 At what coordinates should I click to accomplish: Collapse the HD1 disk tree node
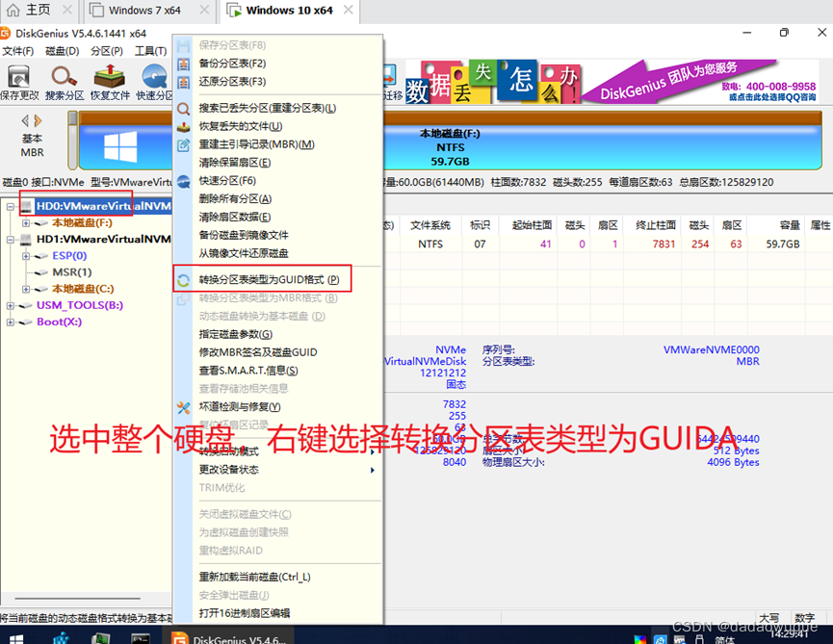[x=10, y=240]
